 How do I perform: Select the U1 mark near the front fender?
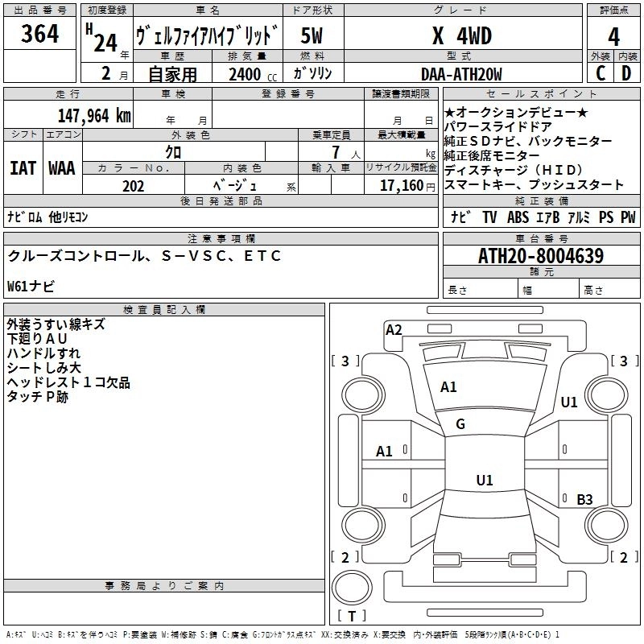pos(569,402)
